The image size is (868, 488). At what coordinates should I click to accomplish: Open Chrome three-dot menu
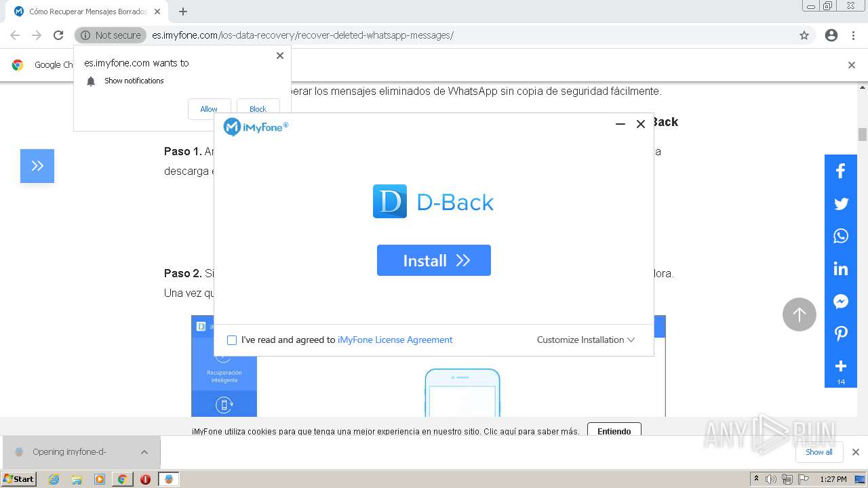(853, 35)
